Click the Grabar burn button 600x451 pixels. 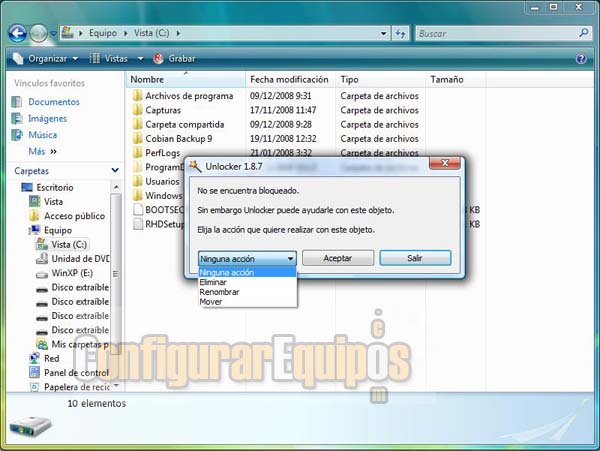(x=174, y=59)
